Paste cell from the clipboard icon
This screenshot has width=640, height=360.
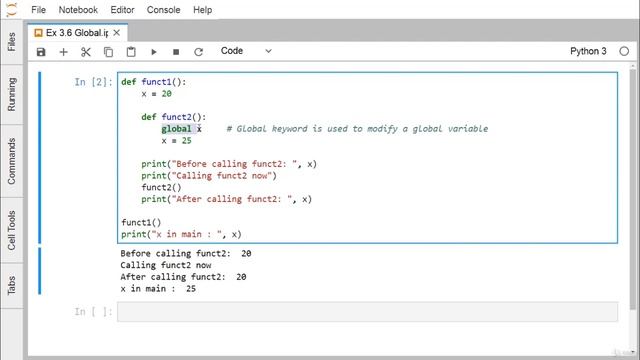131,52
